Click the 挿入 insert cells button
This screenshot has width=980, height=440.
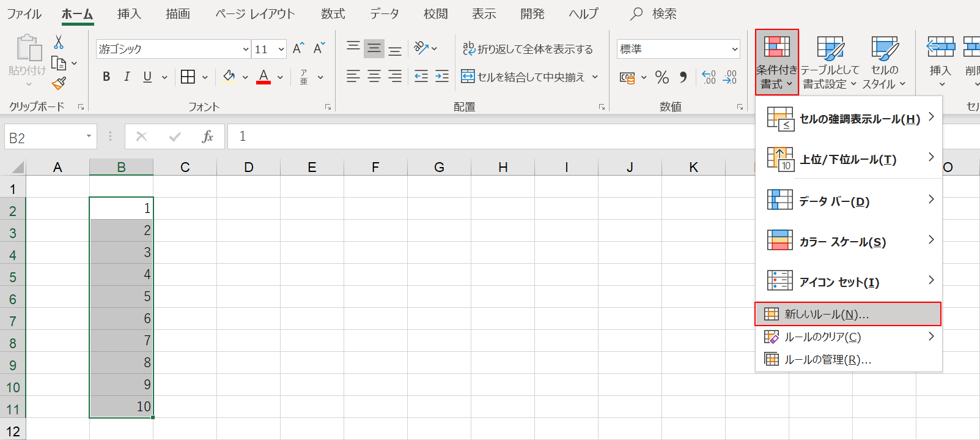(x=941, y=61)
